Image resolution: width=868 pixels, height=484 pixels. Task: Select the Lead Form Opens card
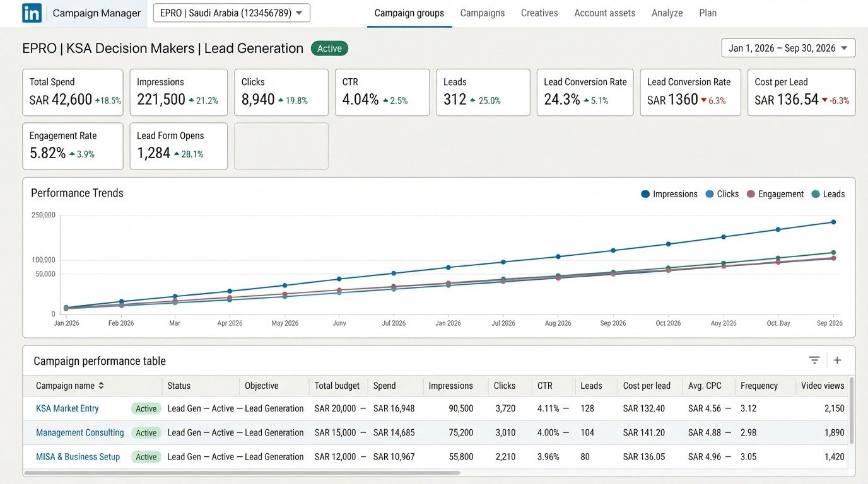(179, 146)
